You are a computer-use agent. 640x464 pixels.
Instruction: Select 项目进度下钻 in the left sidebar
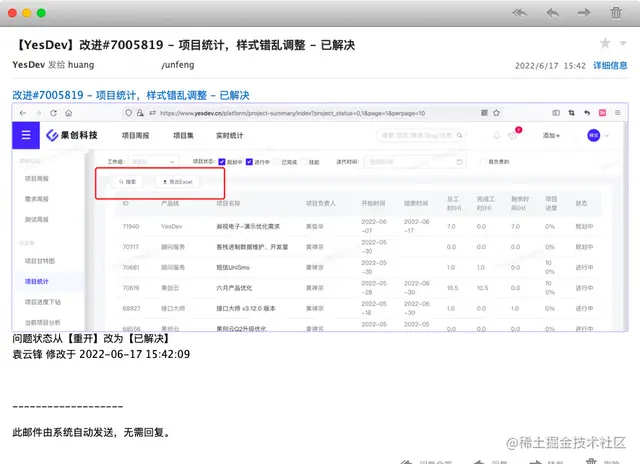(43, 302)
